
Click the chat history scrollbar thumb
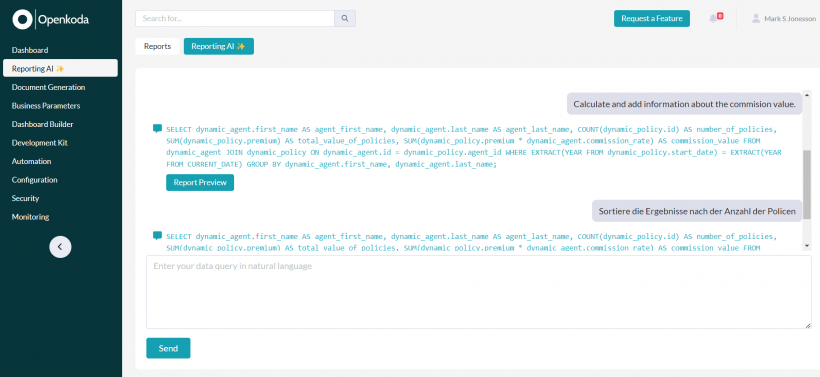[807, 184]
